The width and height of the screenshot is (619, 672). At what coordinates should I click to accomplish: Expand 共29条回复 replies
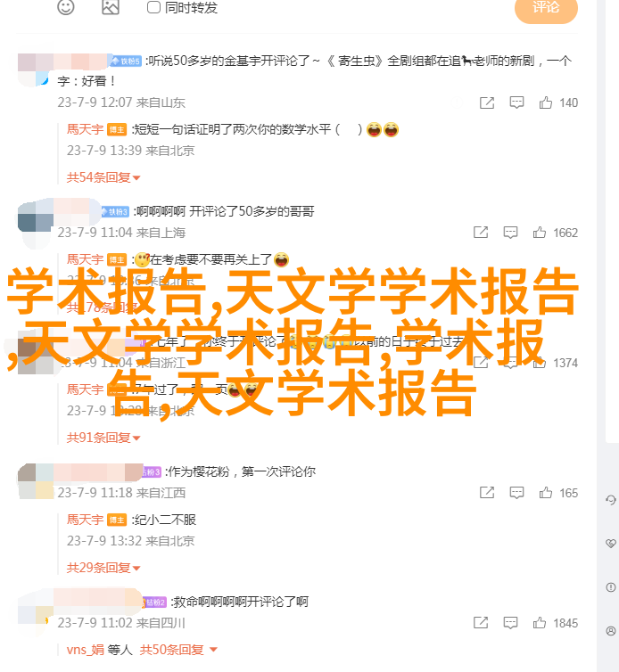click(103, 568)
